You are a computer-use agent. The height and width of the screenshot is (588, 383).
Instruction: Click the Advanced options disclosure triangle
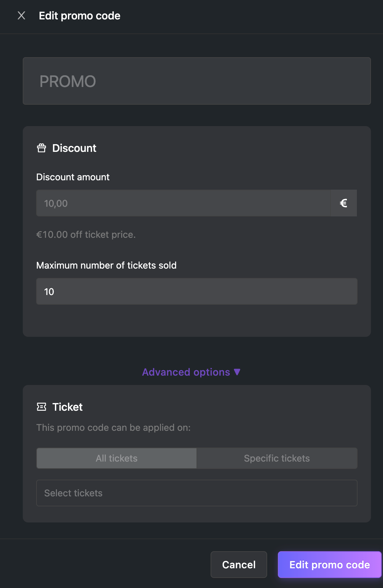pyautogui.click(x=237, y=372)
